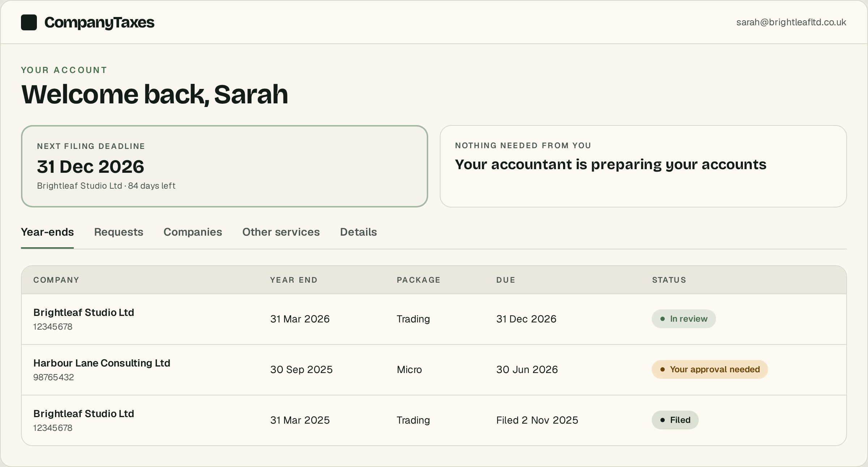Click the Your Account label

click(64, 70)
